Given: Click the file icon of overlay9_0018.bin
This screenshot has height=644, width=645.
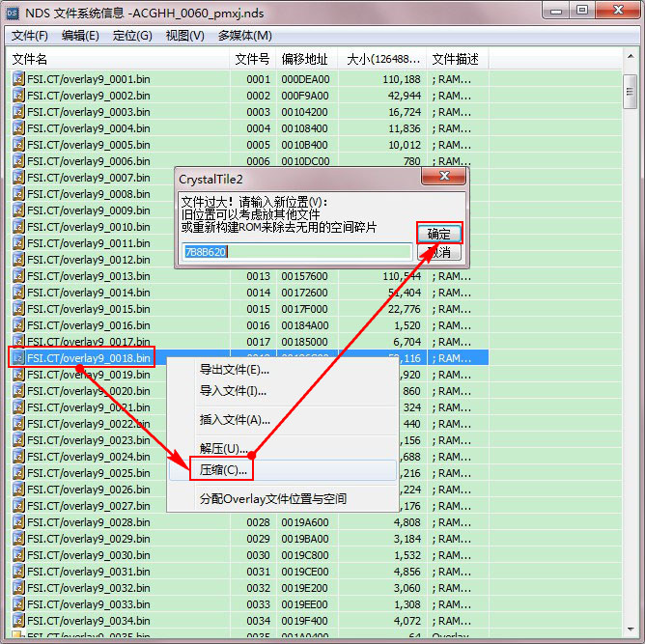Looking at the screenshot, I should pyautogui.click(x=18, y=358).
